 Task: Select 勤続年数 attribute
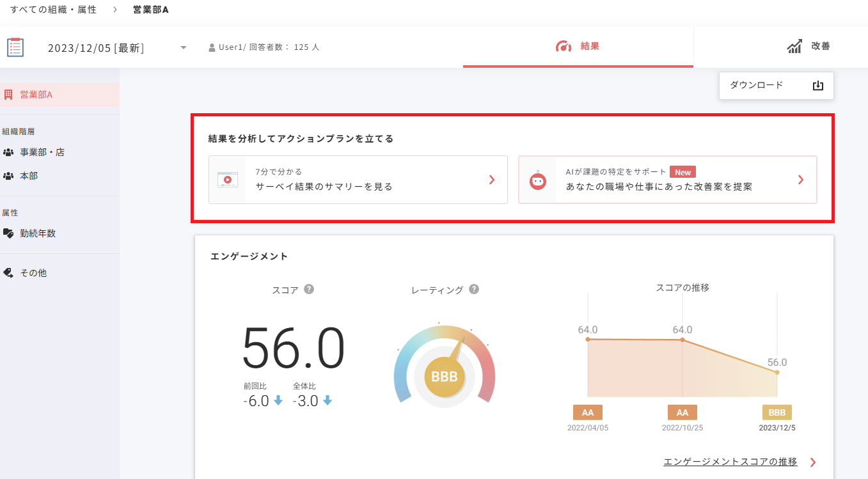pos(37,233)
